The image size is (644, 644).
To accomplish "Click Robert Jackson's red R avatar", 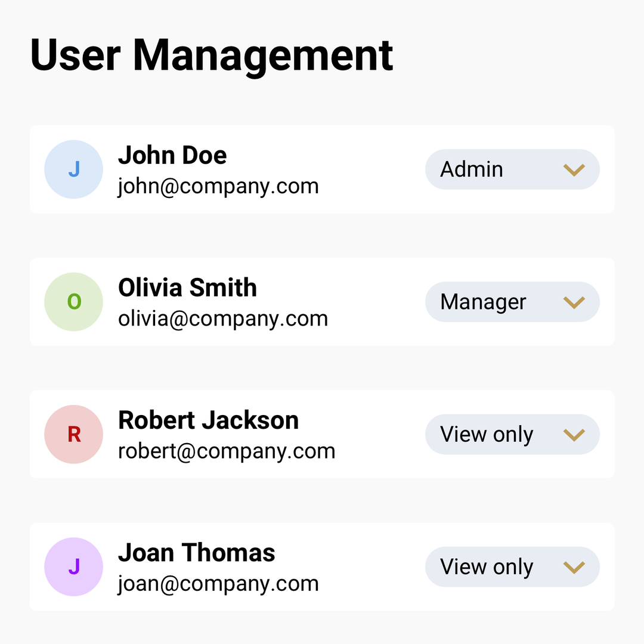I will coord(74,434).
